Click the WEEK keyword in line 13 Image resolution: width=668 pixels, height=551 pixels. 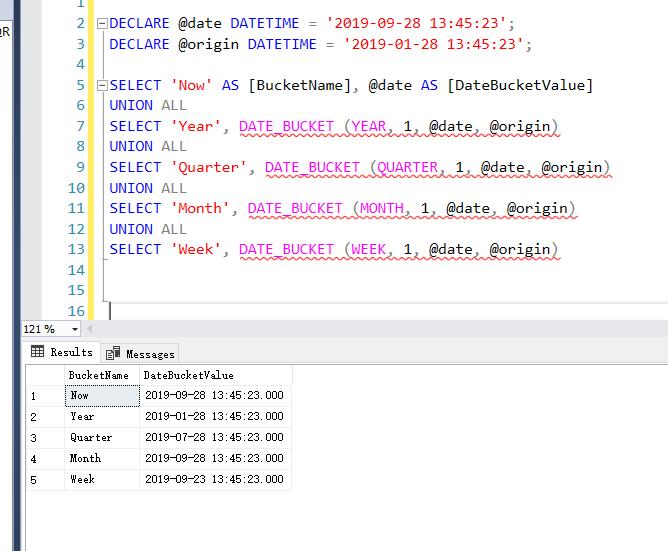click(x=369, y=249)
